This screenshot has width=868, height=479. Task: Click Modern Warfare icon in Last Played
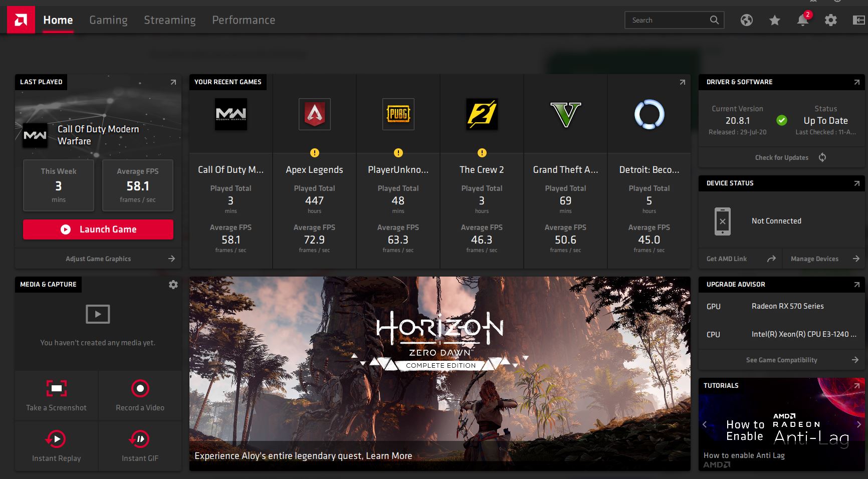pos(35,135)
